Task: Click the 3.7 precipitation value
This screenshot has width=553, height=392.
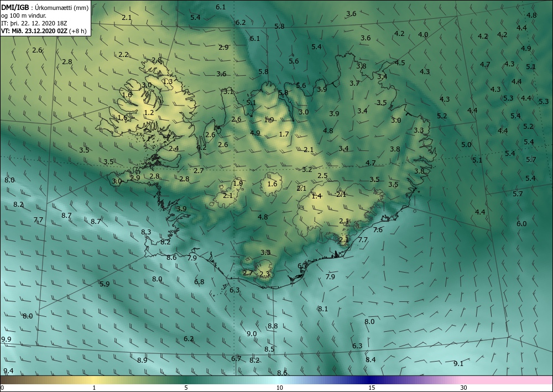Action: pos(354,83)
